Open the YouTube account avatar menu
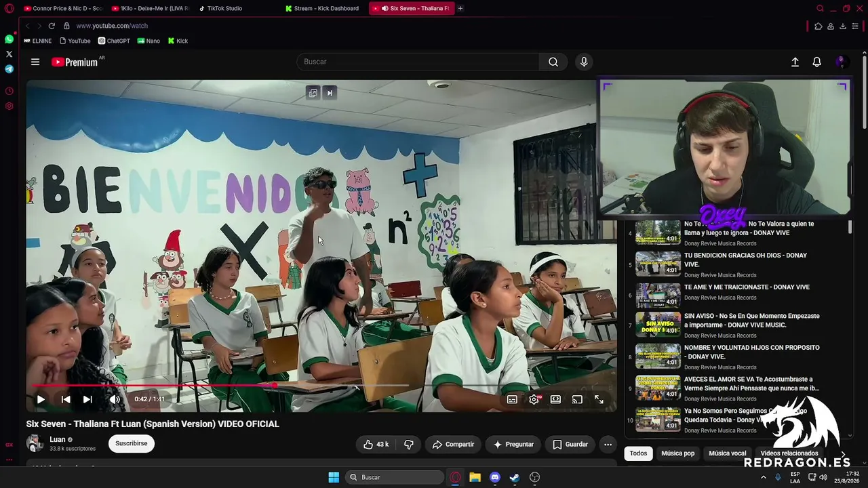The height and width of the screenshot is (488, 868). click(841, 62)
